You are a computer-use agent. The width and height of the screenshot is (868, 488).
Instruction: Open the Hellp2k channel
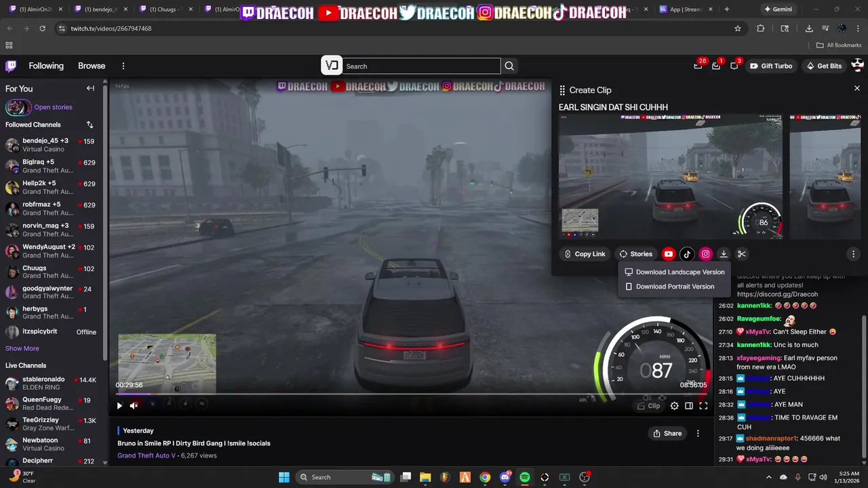pos(52,187)
